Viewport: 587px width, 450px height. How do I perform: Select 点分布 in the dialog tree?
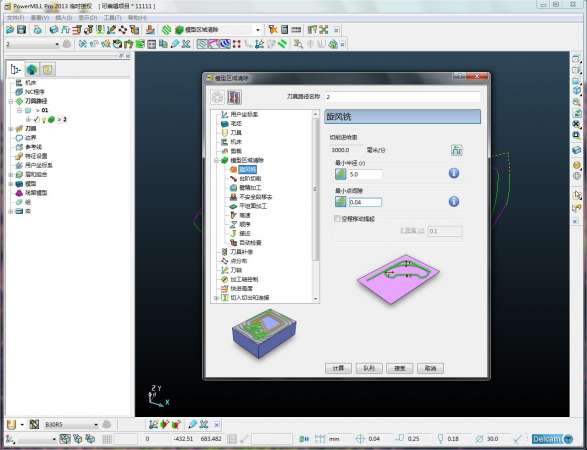[238, 261]
